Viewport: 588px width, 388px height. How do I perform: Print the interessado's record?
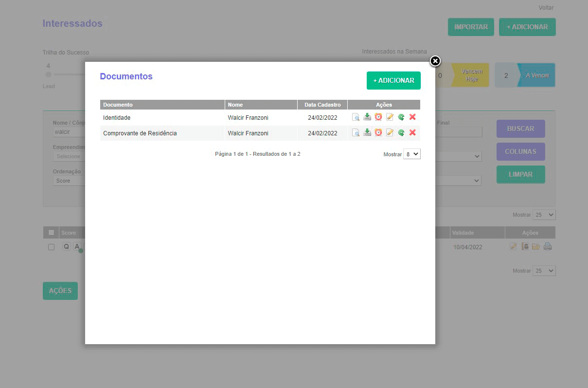[x=548, y=246]
